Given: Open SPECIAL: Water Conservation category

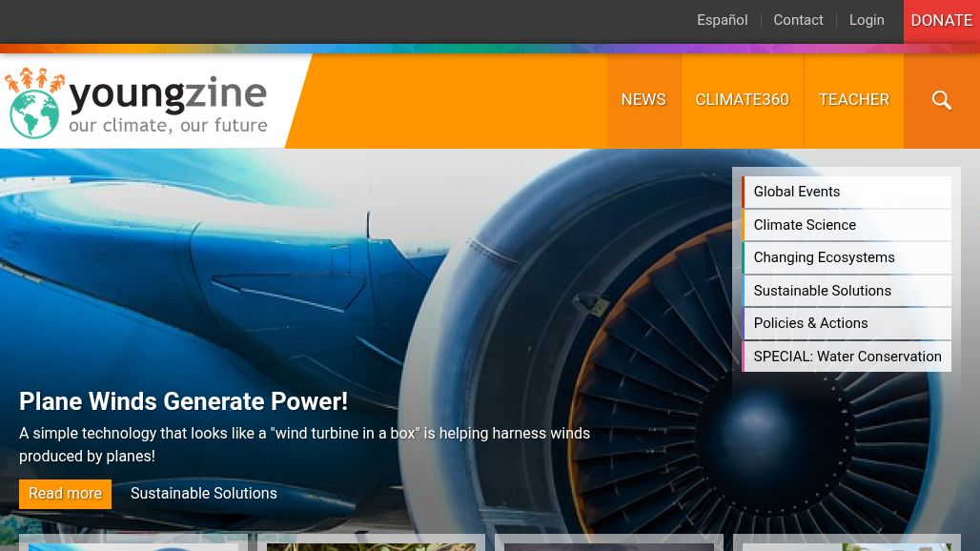Looking at the screenshot, I should coord(847,357).
